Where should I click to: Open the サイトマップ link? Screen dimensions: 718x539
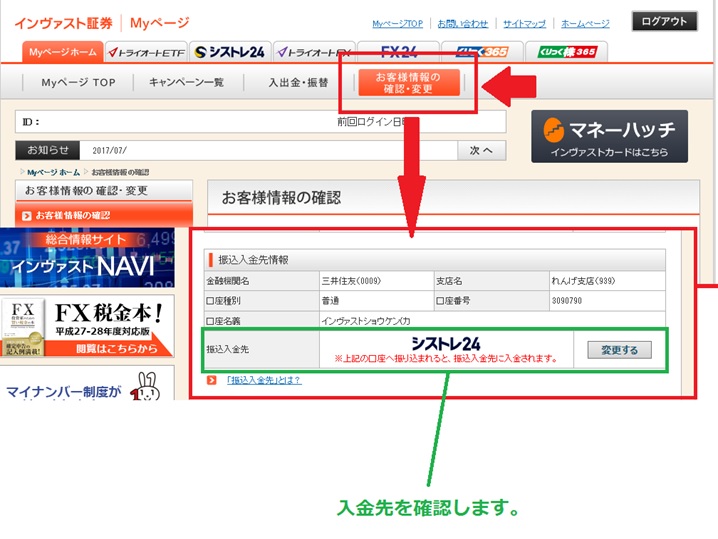coord(524,23)
